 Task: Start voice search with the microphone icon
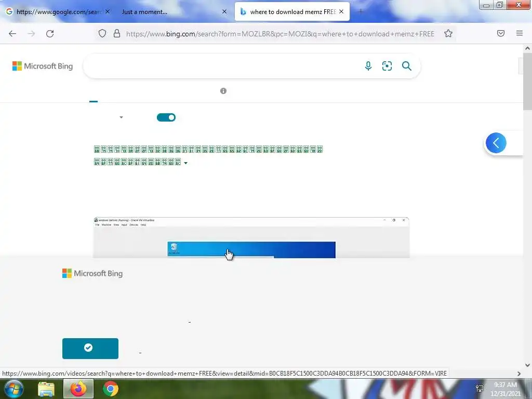(368, 66)
